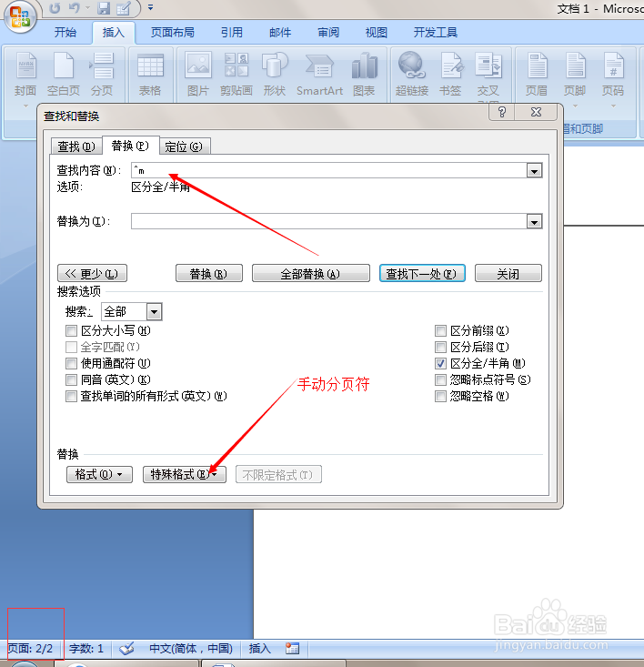Viewport: 644px width, 667px height.
Task: Enable 查找单词的所有形式(英文) checkbox
Action: point(72,396)
